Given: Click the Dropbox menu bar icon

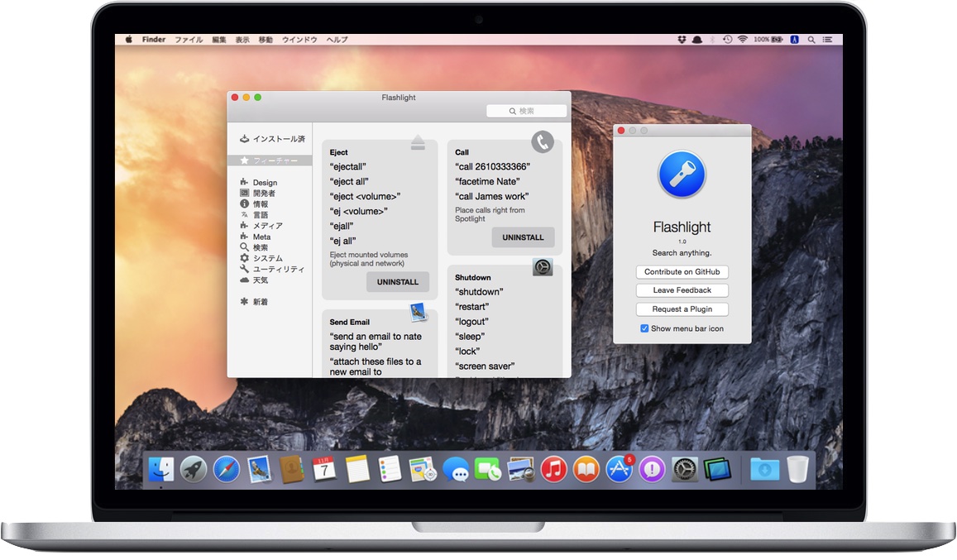Looking at the screenshot, I should pyautogui.click(x=682, y=40).
